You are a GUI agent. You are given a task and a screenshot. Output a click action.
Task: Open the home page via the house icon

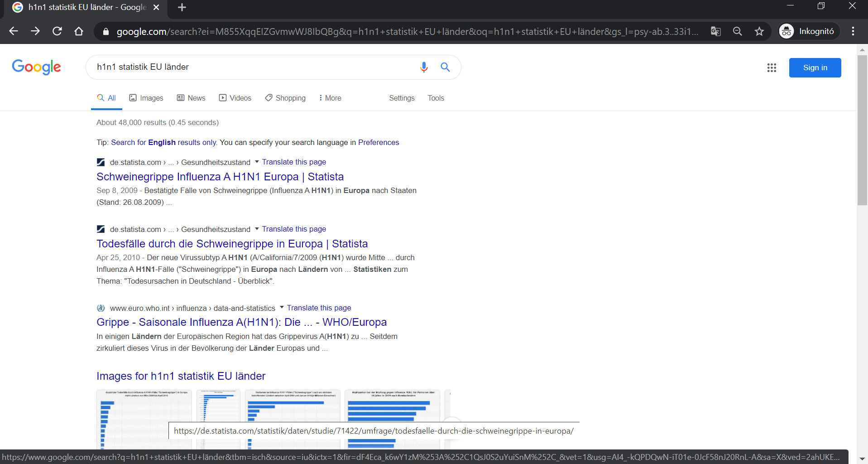(x=79, y=31)
